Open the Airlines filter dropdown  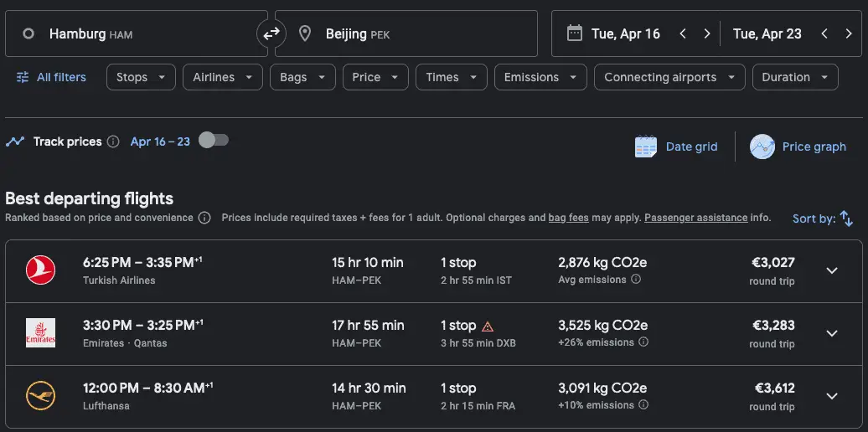point(222,77)
